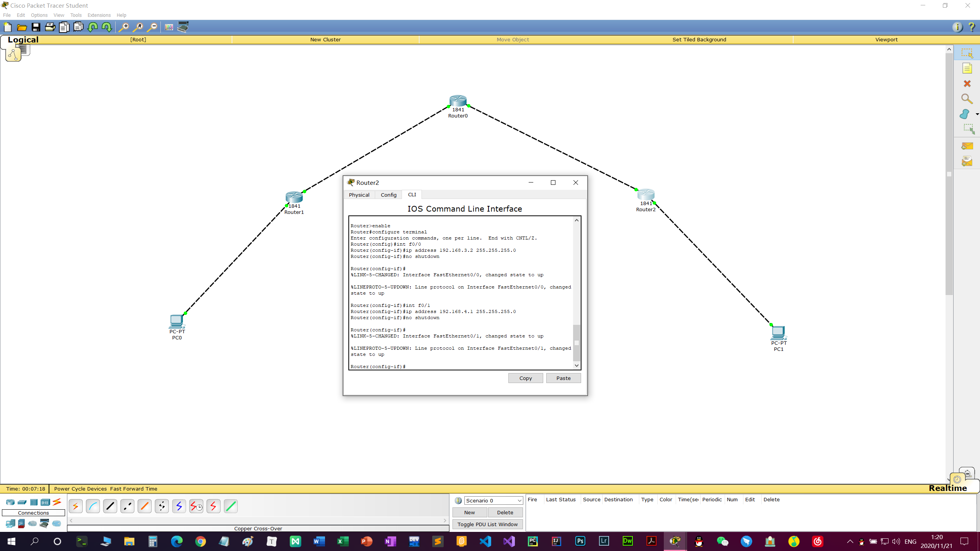The image size is (980, 551).
Task: Click inside the Router2 CLI terminal
Action: [x=461, y=293]
